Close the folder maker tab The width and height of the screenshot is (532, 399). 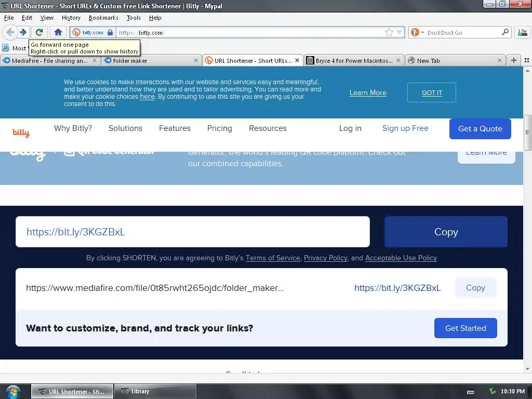(196, 60)
